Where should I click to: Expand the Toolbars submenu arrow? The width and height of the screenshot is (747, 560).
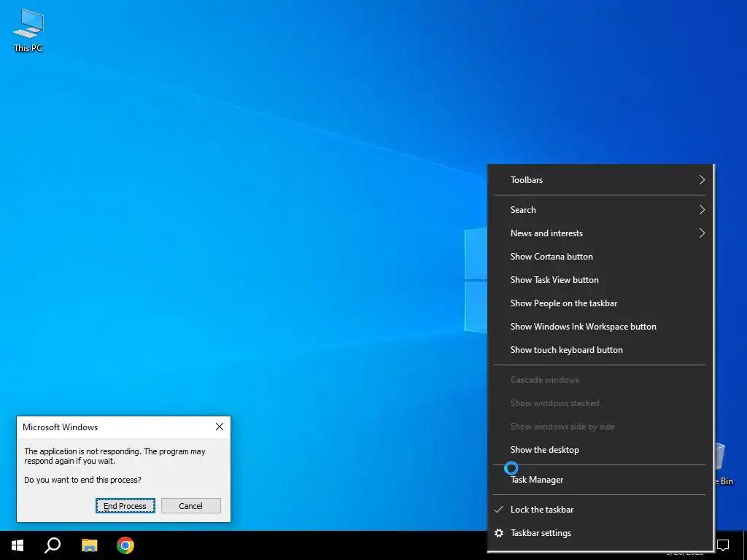click(x=702, y=180)
